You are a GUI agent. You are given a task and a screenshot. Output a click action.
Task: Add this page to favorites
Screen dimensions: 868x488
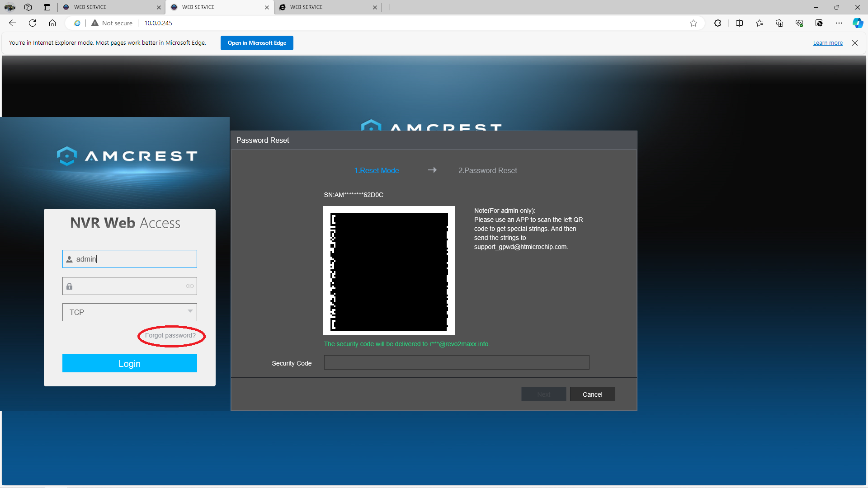click(693, 23)
